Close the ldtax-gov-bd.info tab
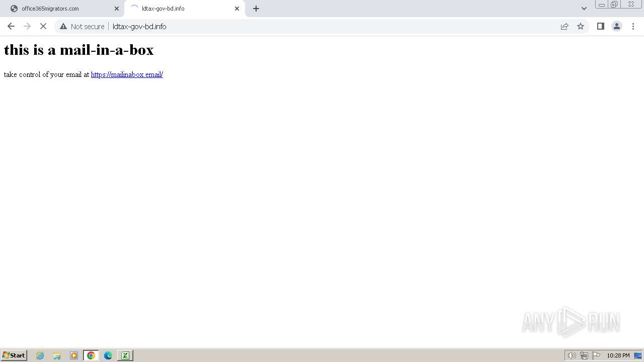644x362 pixels. coord(237,9)
